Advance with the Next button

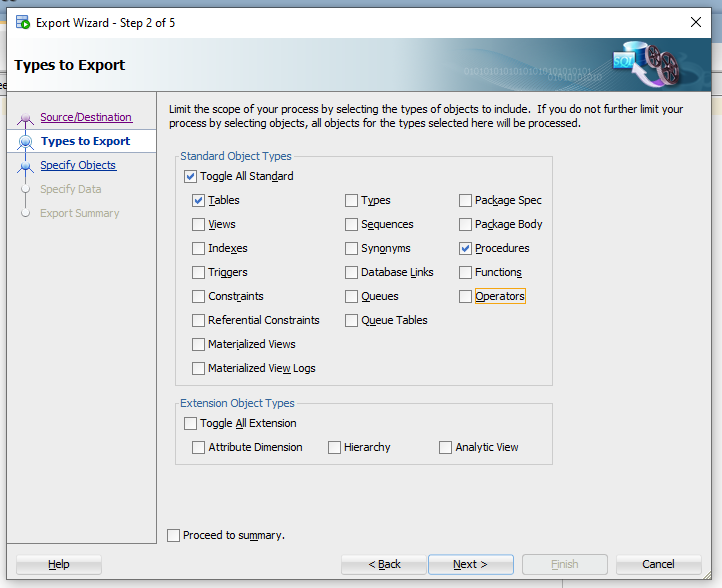point(471,564)
